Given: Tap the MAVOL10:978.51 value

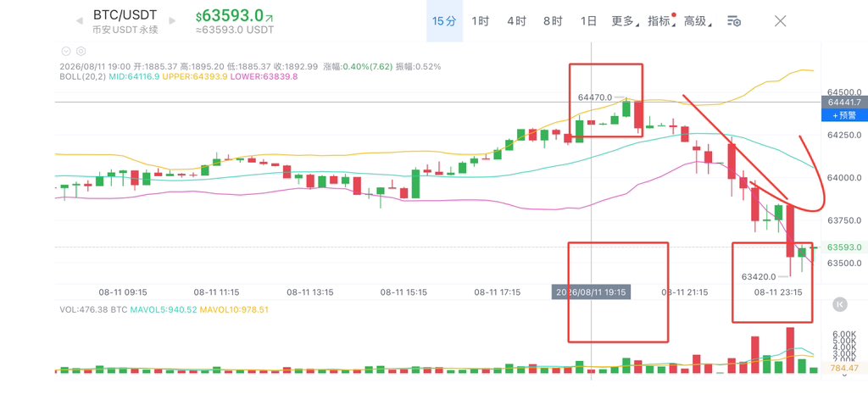Looking at the screenshot, I should pyautogui.click(x=234, y=310).
